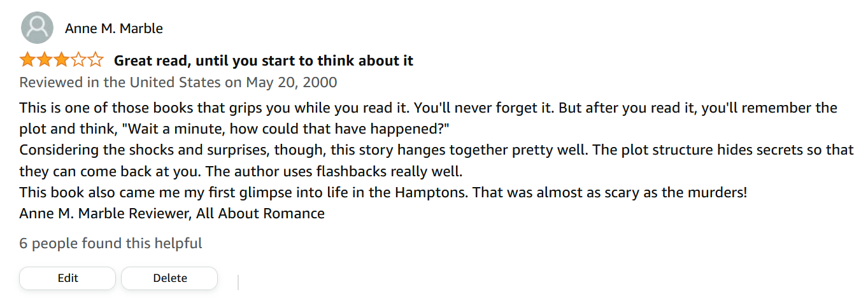This screenshot has width=868, height=308.
Task: Click the third filled rating star
Action: pyautogui.click(x=61, y=60)
